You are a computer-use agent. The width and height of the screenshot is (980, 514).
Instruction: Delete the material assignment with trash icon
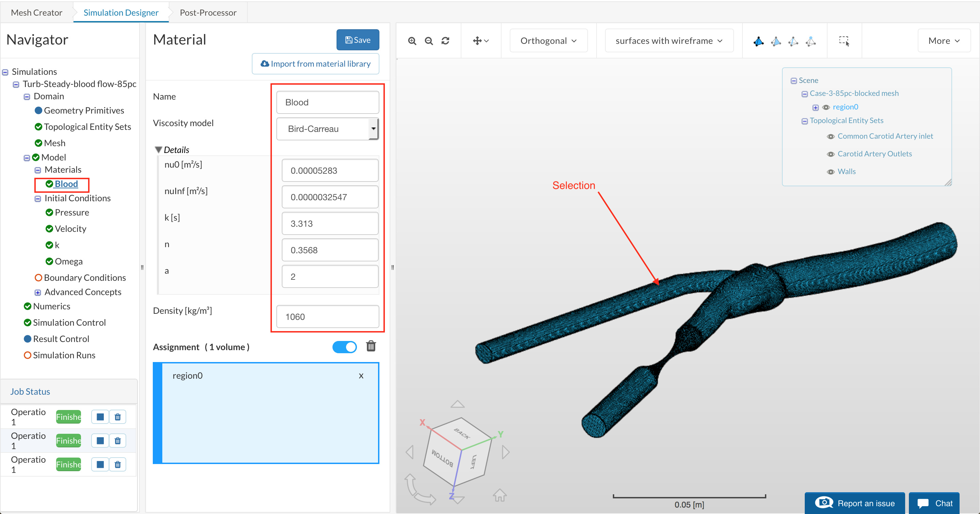[371, 346]
